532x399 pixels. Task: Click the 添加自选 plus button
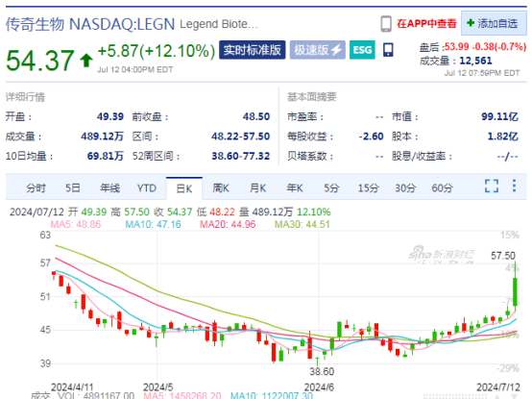tap(494, 23)
